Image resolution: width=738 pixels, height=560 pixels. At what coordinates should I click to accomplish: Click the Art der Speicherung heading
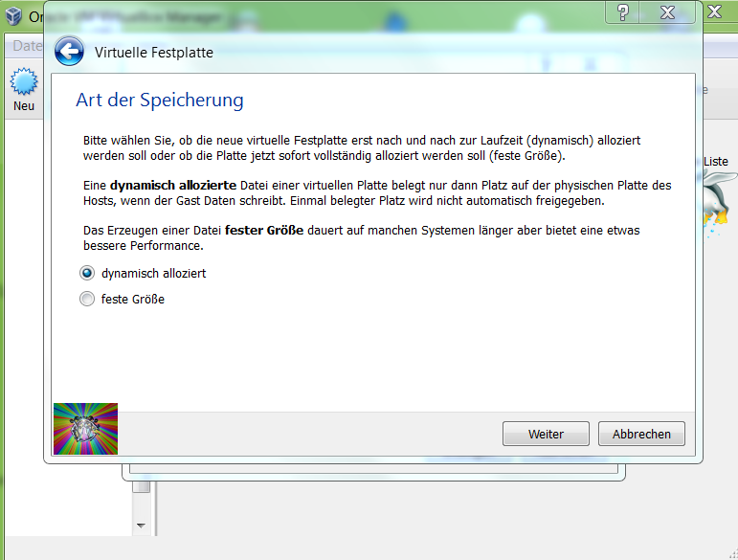tap(160, 101)
